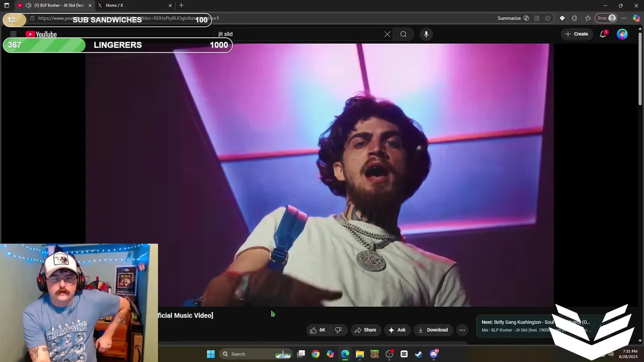This screenshot has width=644, height=362.
Task: Open Edge favorites list
Action: tap(588, 18)
